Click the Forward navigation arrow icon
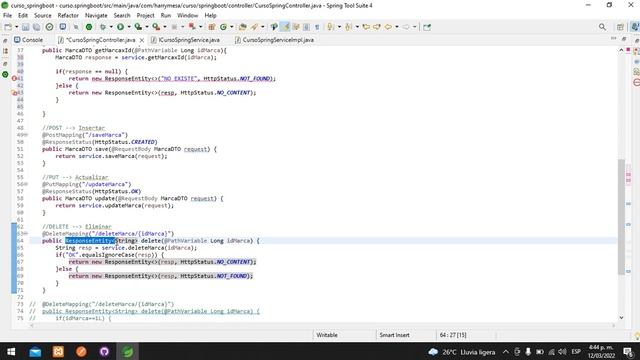The image size is (640, 360). tap(406, 27)
